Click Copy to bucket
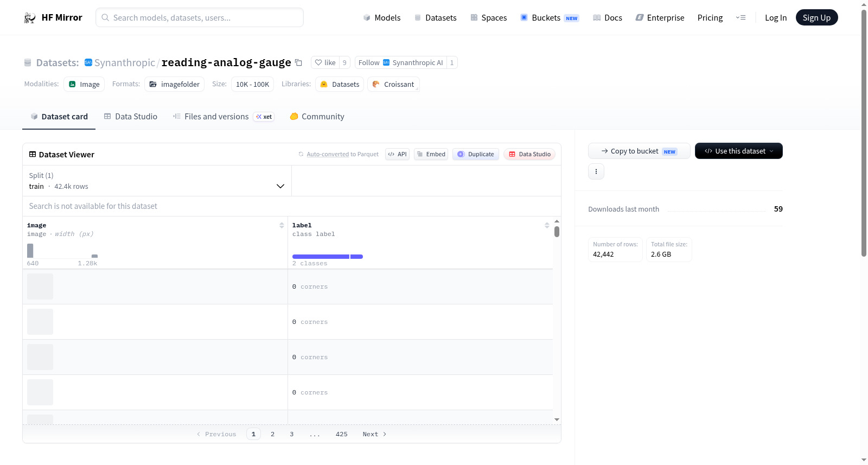The image size is (868, 465). tap(639, 151)
